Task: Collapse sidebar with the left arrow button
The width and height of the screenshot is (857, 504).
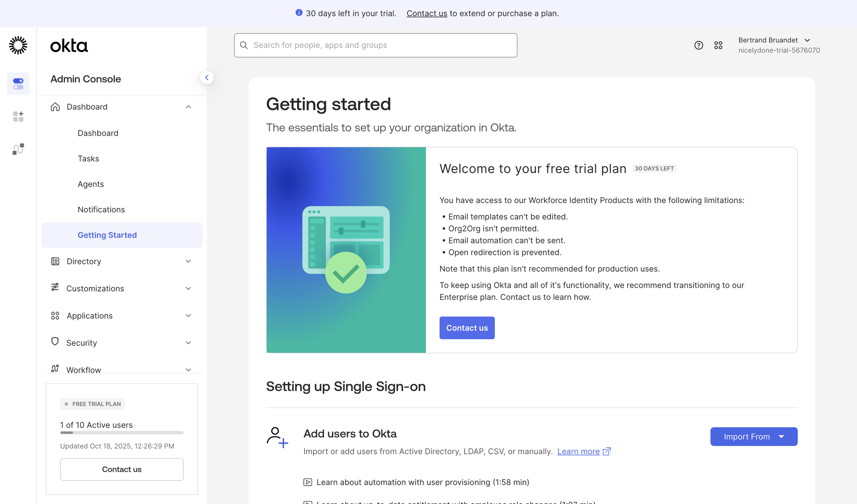Action: tap(207, 77)
